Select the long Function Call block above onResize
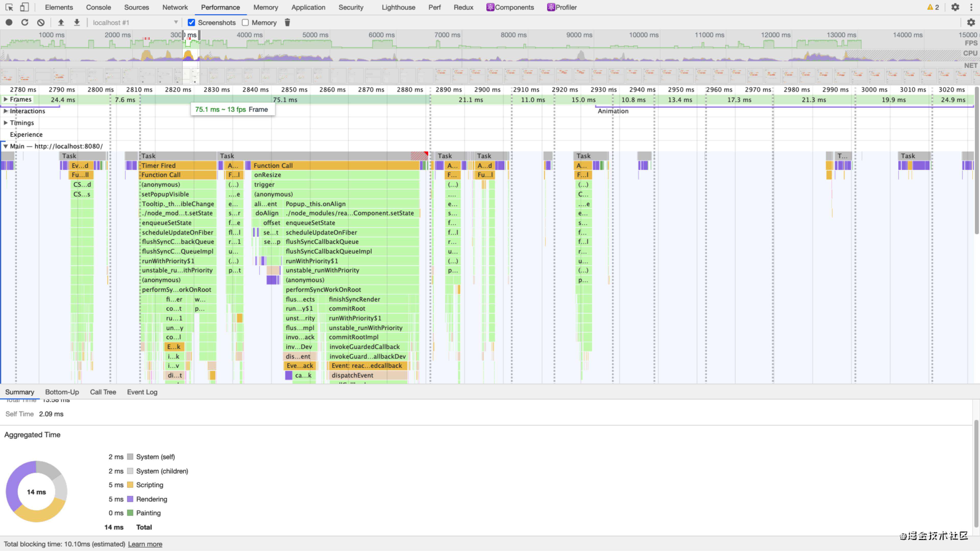This screenshot has height=551, width=980. (x=336, y=165)
